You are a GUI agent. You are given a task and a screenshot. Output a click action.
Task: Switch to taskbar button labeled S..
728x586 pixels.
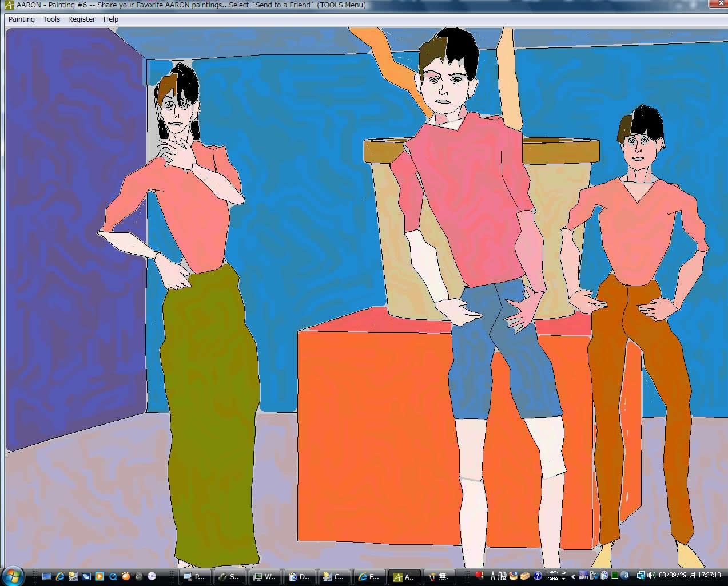tap(230, 577)
